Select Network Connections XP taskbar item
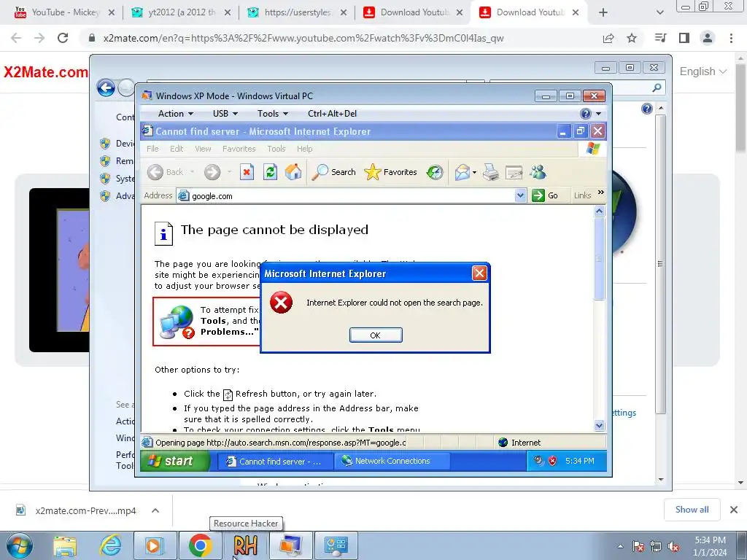The height and width of the screenshot is (560, 747). (x=392, y=461)
